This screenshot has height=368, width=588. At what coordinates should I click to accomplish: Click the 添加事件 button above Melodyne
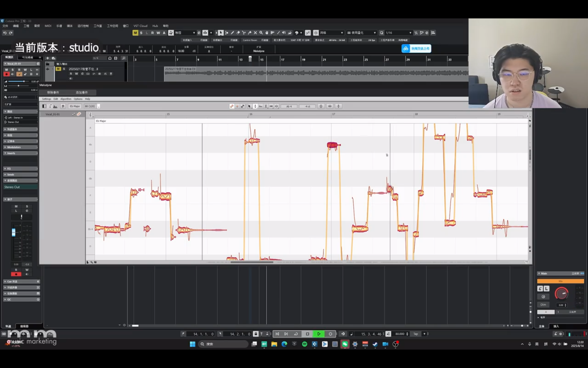82,92
